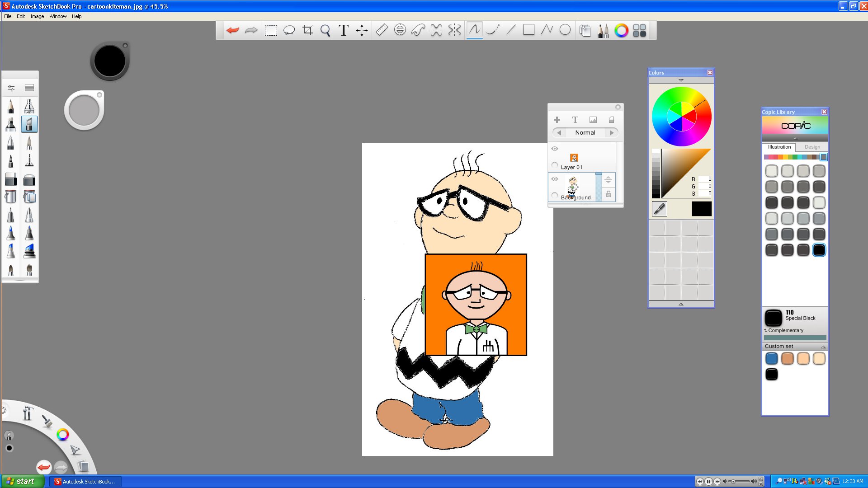The width and height of the screenshot is (868, 488).
Task: Open the brush library list icon
Action: [x=29, y=88]
